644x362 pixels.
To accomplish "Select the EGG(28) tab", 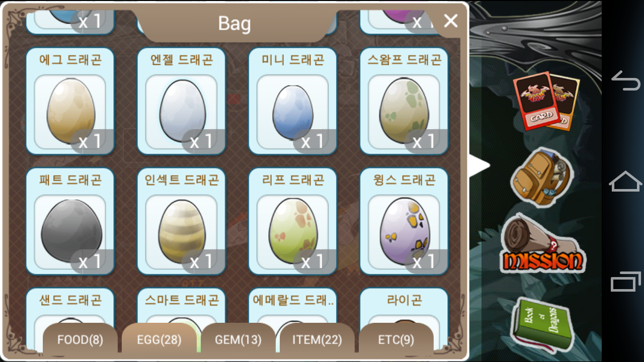I will [x=159, y=340].
